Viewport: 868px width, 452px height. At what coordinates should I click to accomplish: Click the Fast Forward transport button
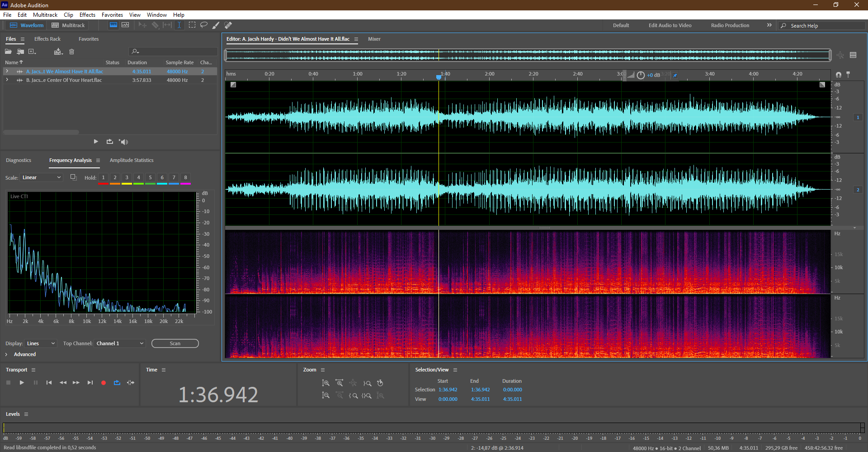(76, 383)
